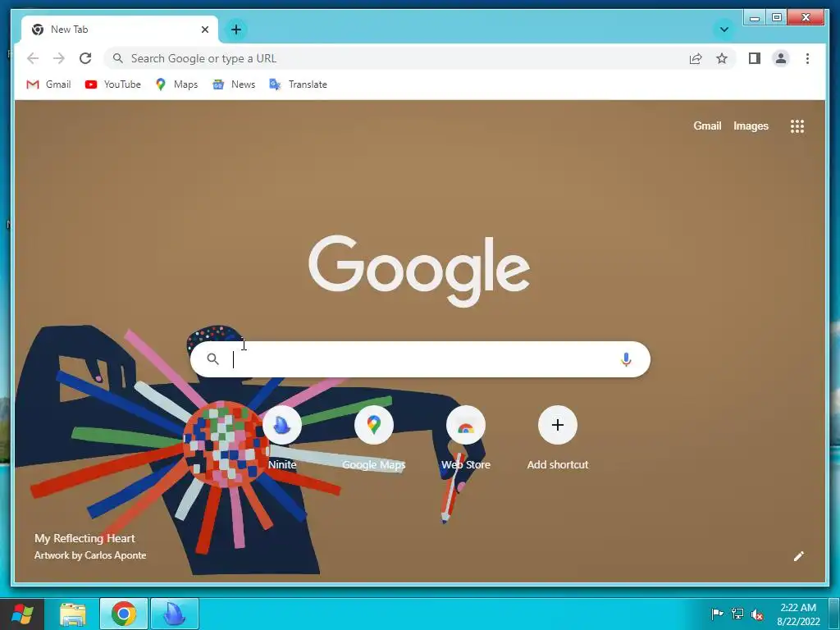
Task: Open the Translate bookmark
Action: point(299,84)
